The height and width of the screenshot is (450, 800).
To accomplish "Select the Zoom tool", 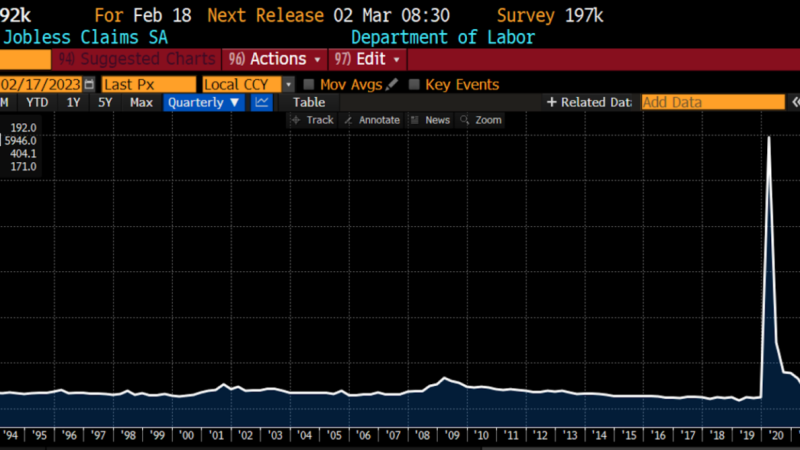I will 481,120.
